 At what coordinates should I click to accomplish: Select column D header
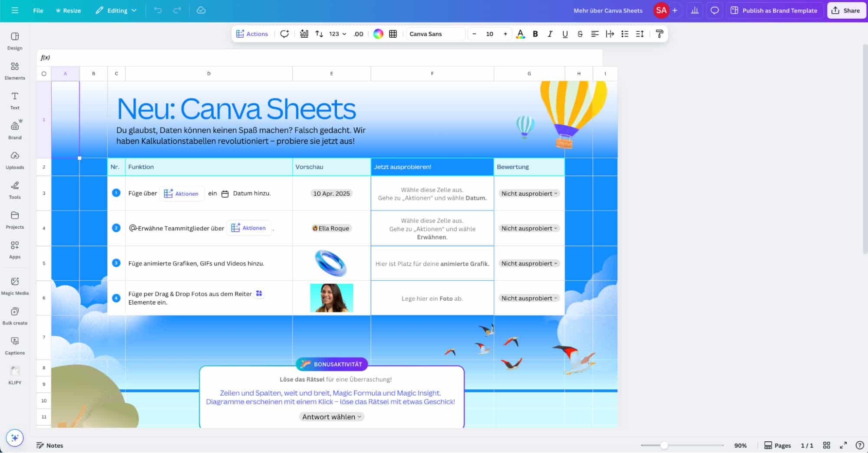click(209, 74)
